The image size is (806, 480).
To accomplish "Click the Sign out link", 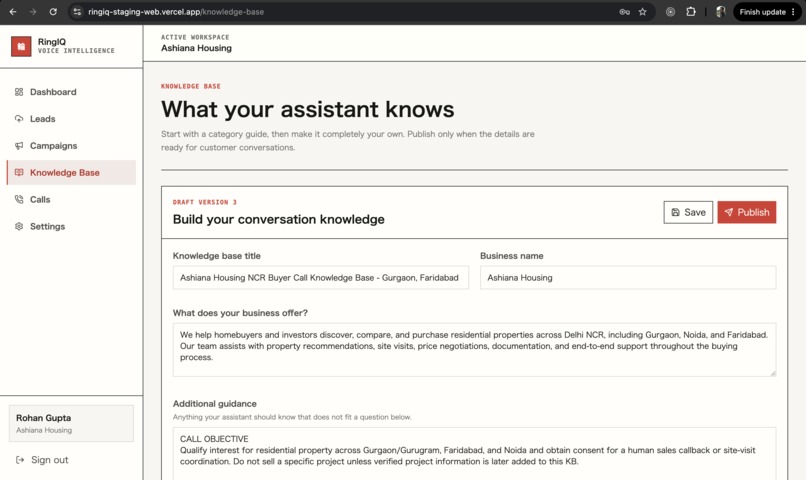I will [42, 460].
